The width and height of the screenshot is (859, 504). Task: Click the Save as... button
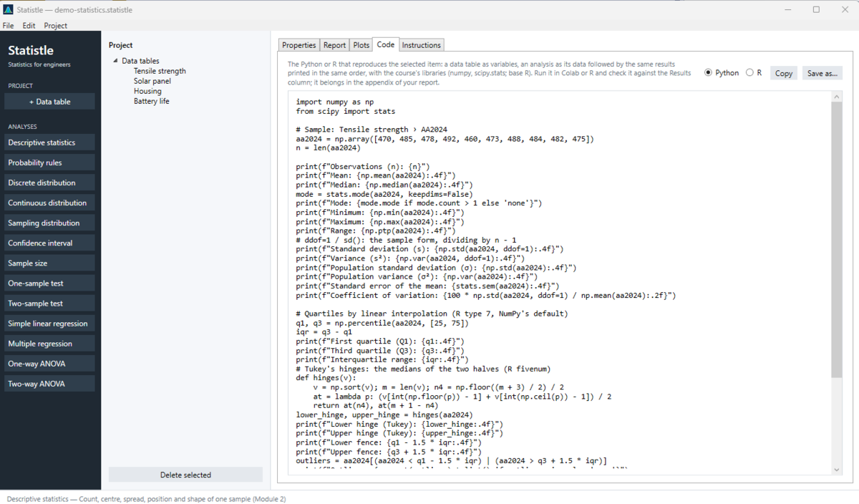click(822, 73)
